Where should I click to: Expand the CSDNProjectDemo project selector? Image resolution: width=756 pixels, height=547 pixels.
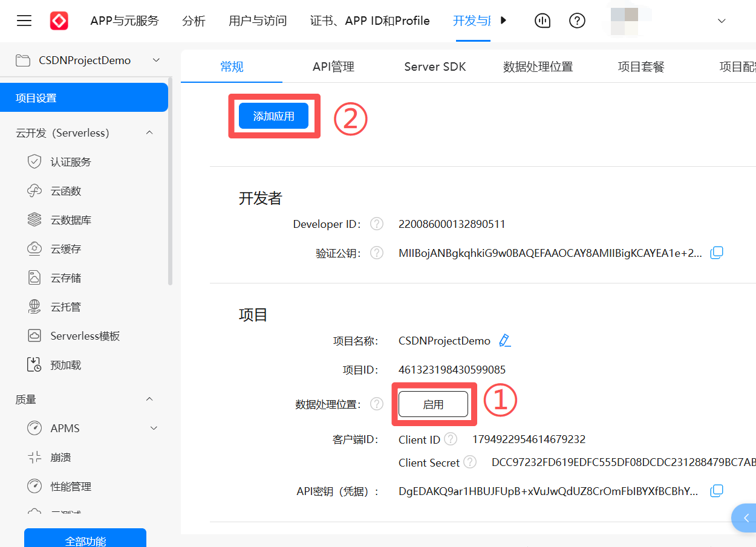[156, 60]
